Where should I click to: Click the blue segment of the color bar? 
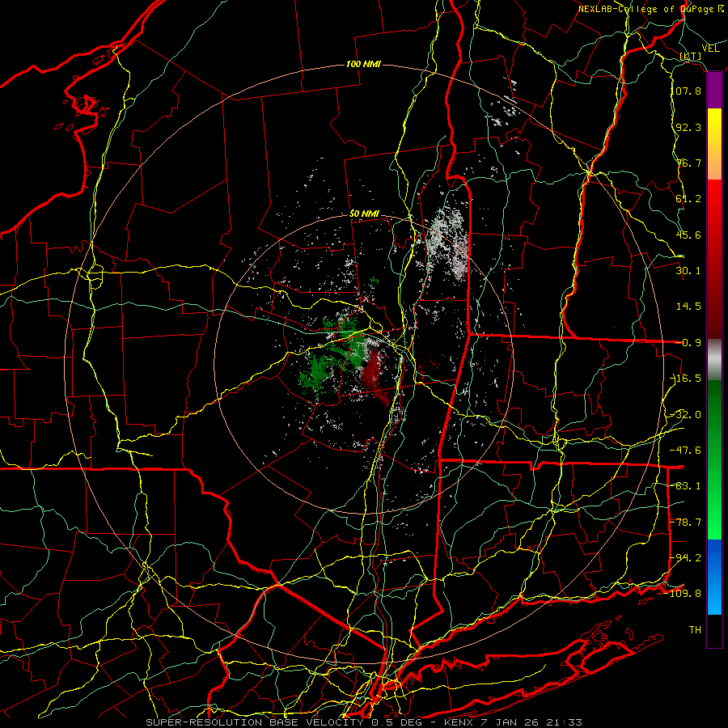tap(714, 577)
